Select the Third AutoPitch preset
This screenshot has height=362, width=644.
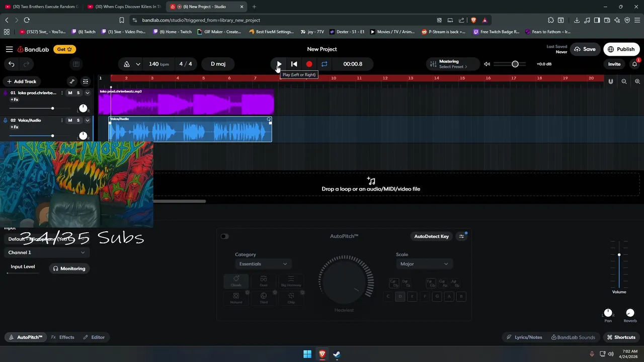click(264, 298)
